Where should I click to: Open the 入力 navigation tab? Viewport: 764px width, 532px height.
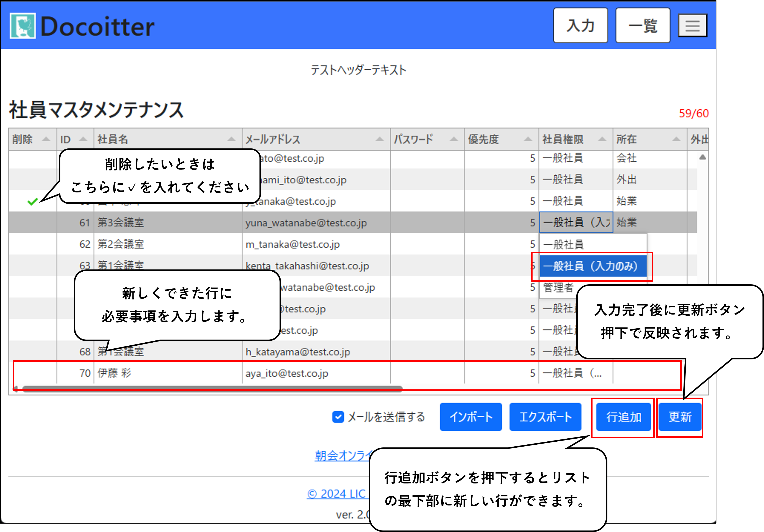580,26
